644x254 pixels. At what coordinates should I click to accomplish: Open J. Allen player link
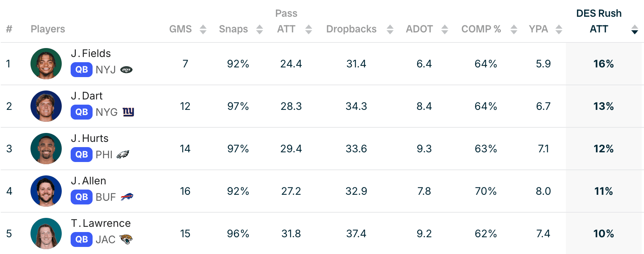pos(88,181)
